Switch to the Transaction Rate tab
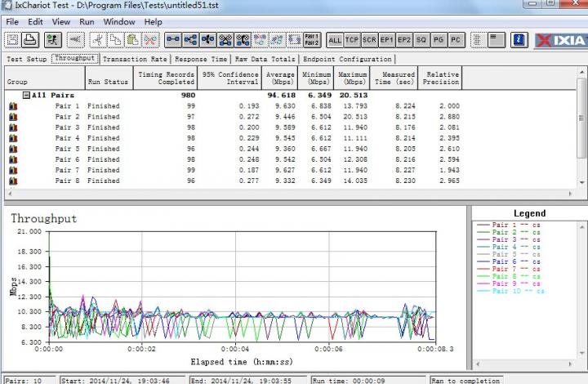588x384 pixels. [135, 59]
